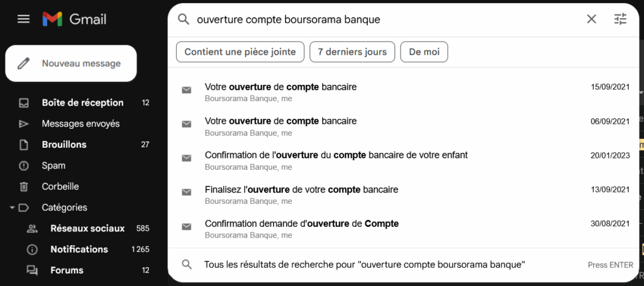Toggle the 'De moi' filter chip
The image size is (644, 286).
[424, 52]
